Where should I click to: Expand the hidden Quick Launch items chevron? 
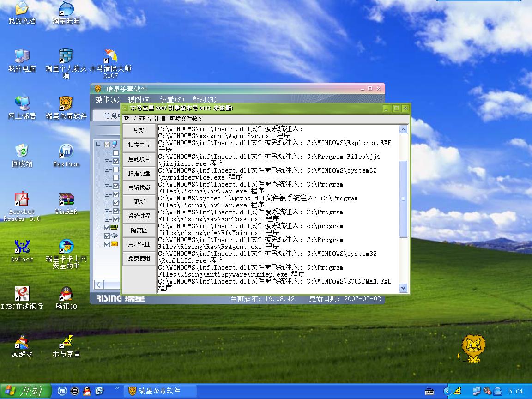point(117,388)
